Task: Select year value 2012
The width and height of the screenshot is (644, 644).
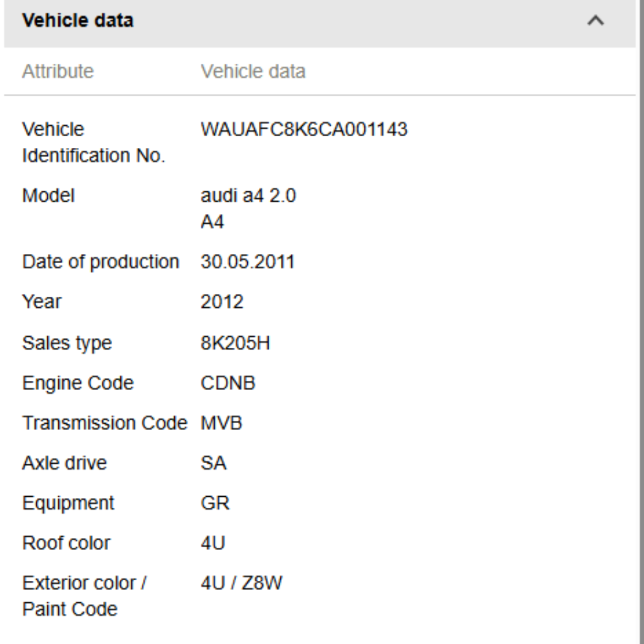Action: click(222, 302)
